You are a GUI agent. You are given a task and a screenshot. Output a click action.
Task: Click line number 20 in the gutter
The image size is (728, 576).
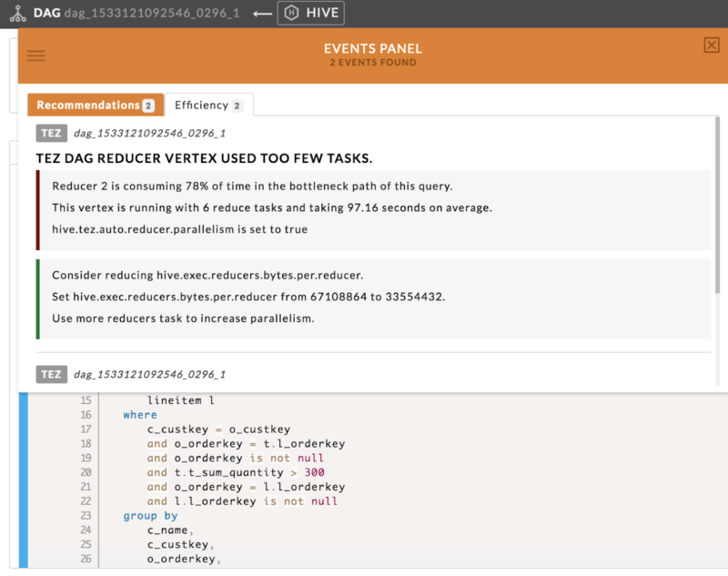(x=86, y=472)
